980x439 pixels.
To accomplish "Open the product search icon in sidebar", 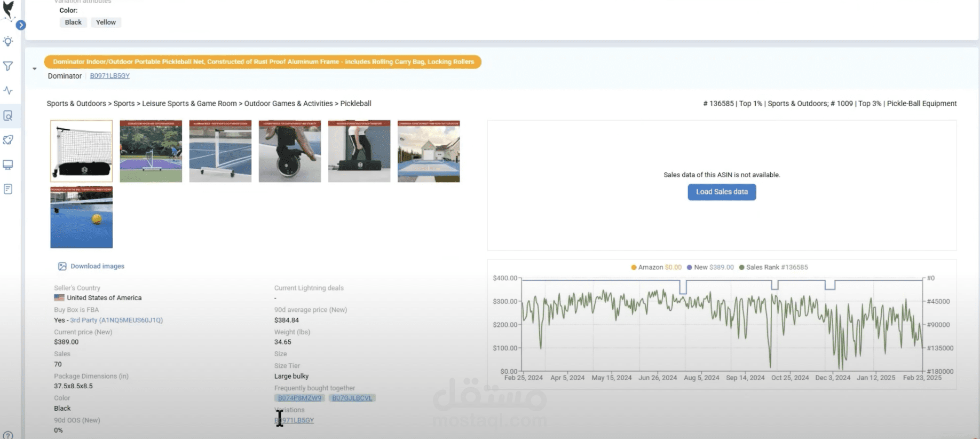I will pyautogui.click(x=8, y=115).
